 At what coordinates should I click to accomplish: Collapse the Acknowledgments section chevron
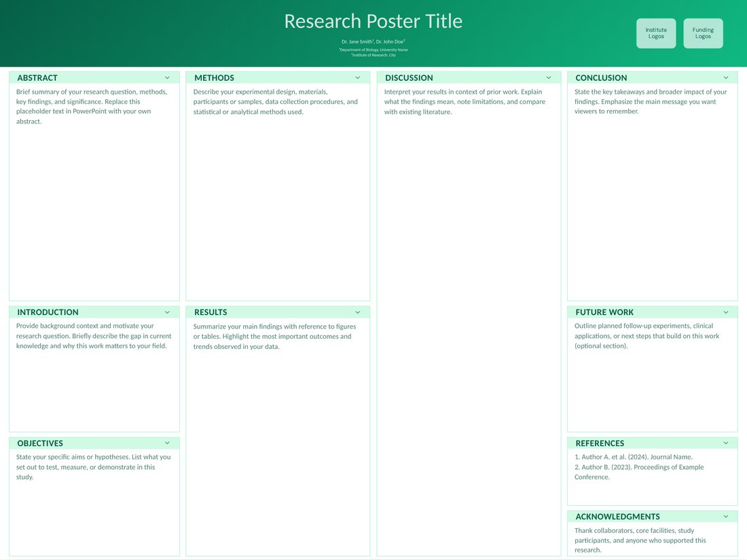click(726, 516)
